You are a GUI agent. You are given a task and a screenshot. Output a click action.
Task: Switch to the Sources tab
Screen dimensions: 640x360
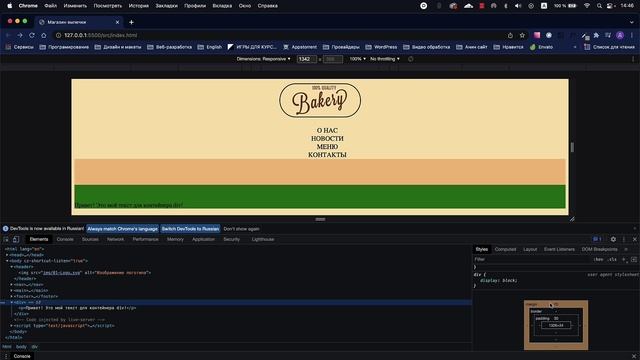90,239
